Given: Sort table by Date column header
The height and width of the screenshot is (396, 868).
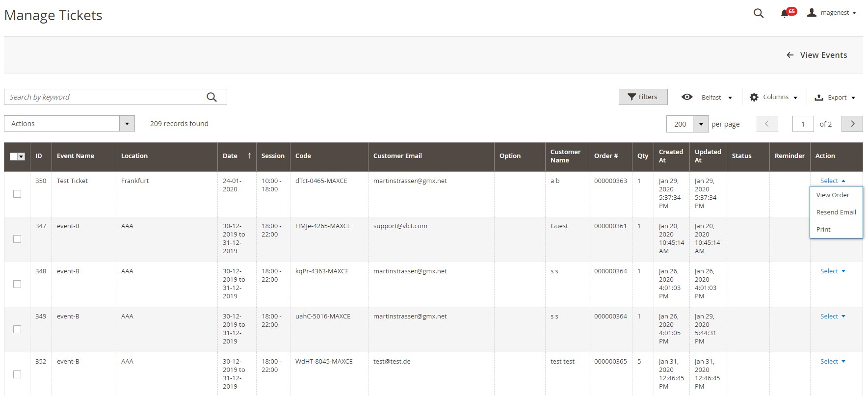Looking at the screenshot, I should point(230,156).
